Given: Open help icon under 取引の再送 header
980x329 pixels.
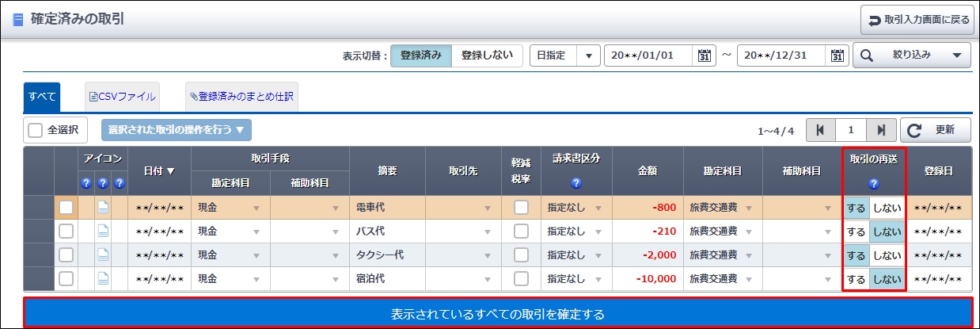Looking at the screenshot, I should (873, 184).
